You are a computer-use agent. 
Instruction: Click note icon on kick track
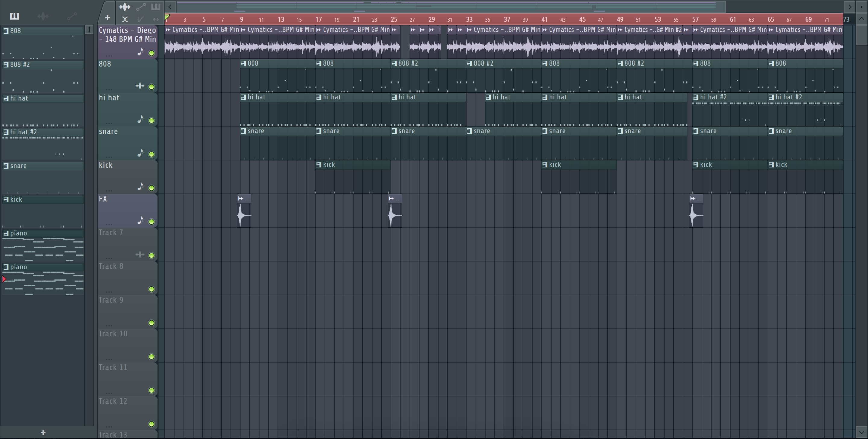(x=140, y=186)
